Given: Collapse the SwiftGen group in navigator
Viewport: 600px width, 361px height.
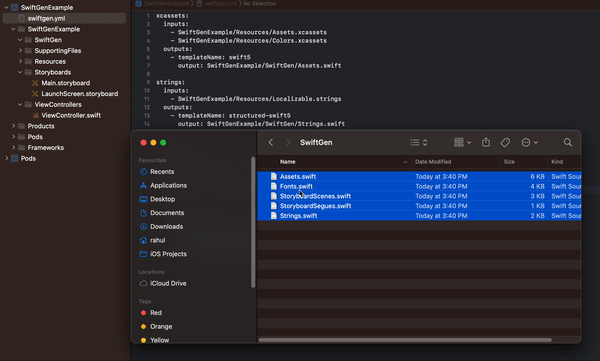Looking at the screenshot, I should (20, 40).
